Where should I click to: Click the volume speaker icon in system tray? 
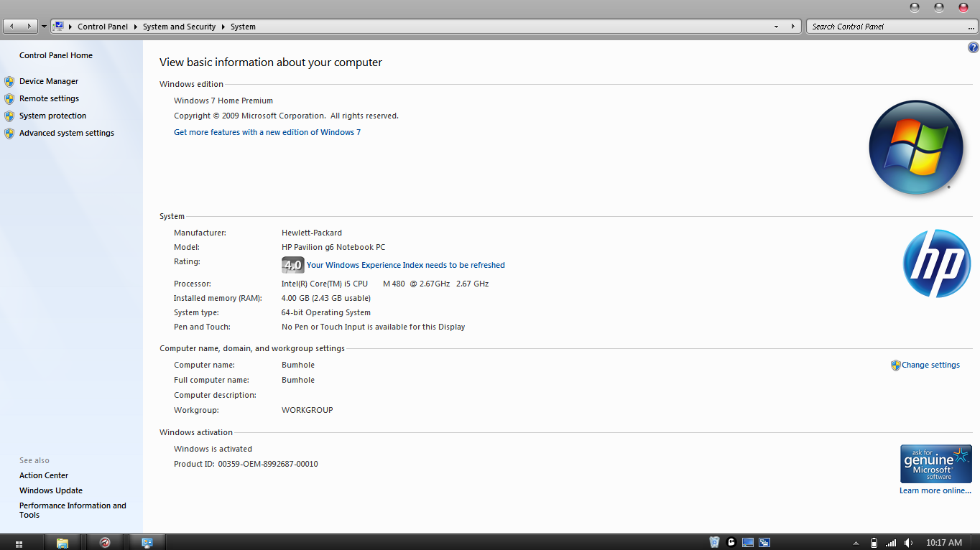[908, 543]
